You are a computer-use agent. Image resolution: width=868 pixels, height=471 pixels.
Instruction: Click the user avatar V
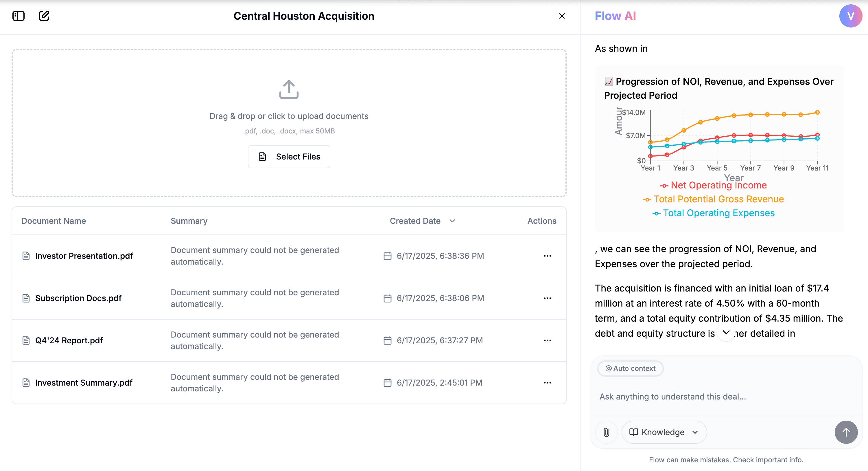coord(850,16)
